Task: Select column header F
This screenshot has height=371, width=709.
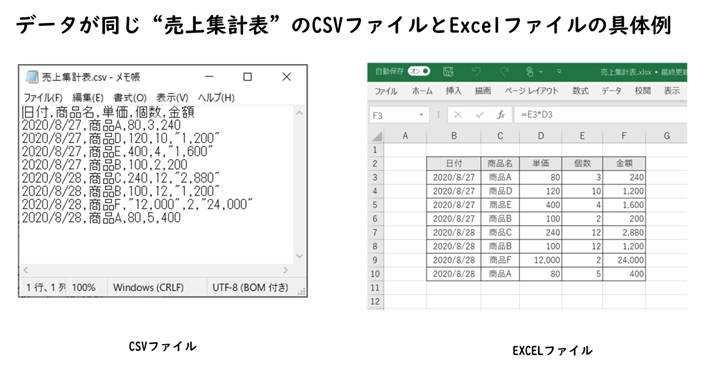Action: coord(624,136)
